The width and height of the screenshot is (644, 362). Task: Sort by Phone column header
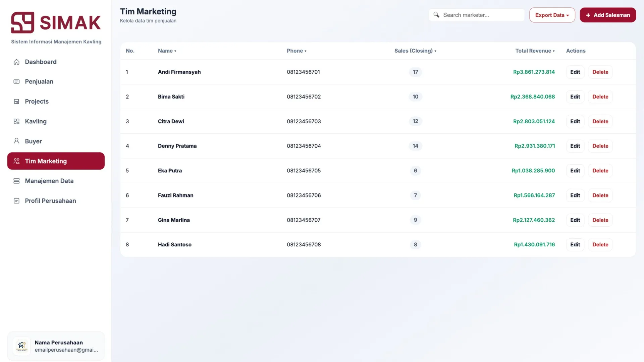pyautogui.click(x=297, y=51)
